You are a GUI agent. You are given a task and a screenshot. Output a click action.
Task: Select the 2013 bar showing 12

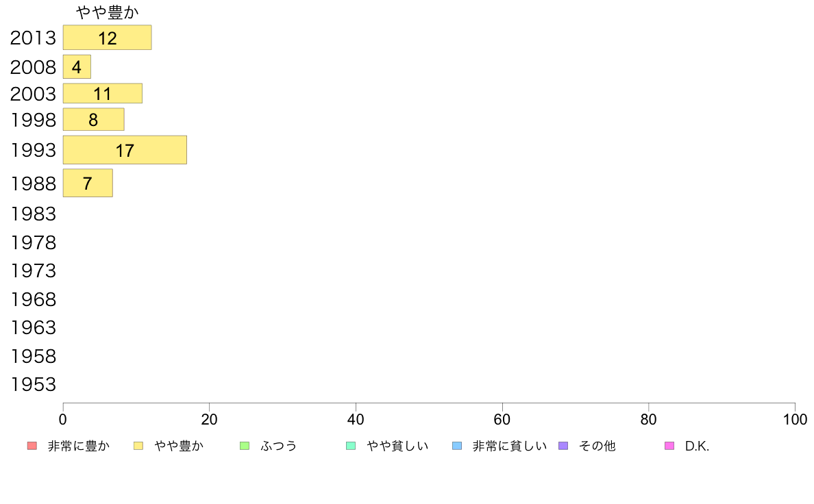click(x=108, y=38)
